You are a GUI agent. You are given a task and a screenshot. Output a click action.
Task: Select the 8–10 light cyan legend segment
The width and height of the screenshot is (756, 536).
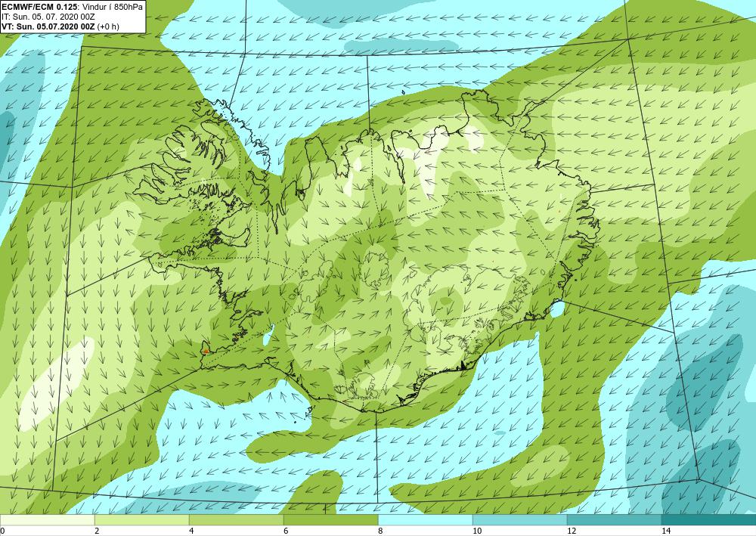click(425, 520)
